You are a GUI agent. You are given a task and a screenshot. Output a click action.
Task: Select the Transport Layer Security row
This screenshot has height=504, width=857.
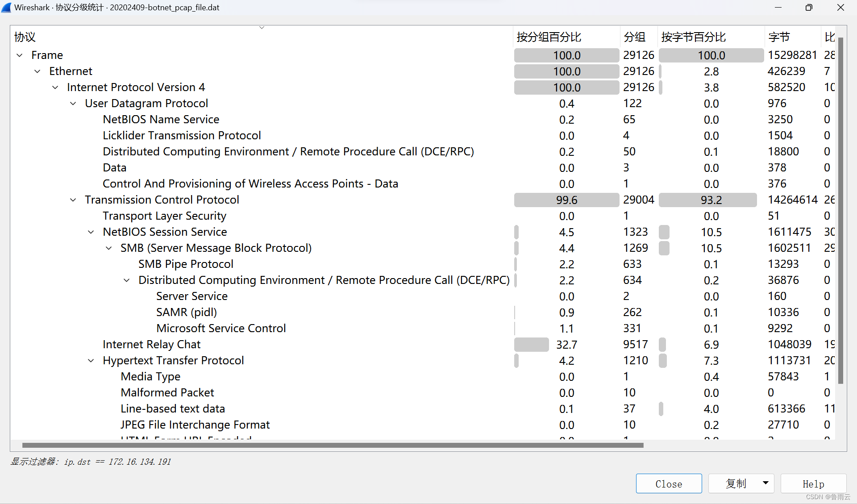pyautogui.click(x=423, y=216)
